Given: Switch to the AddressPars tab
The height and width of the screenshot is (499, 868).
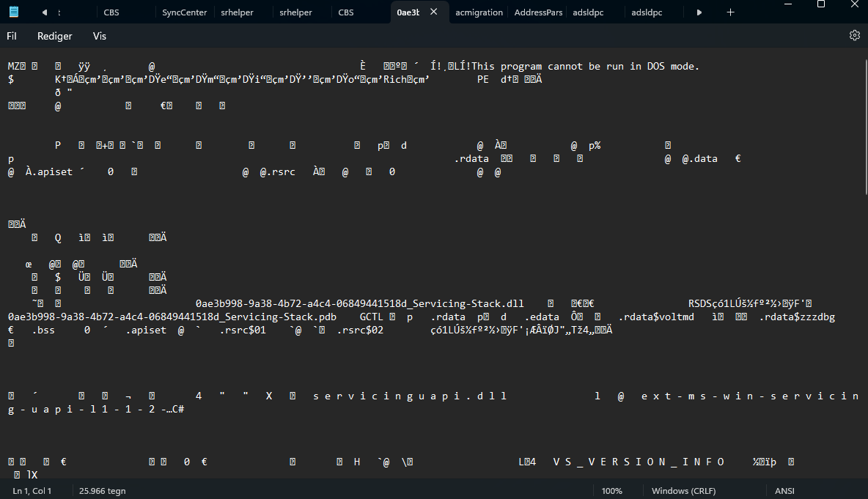Looking at the screenshot, I should pyautogui.click(x=538, y=12).
